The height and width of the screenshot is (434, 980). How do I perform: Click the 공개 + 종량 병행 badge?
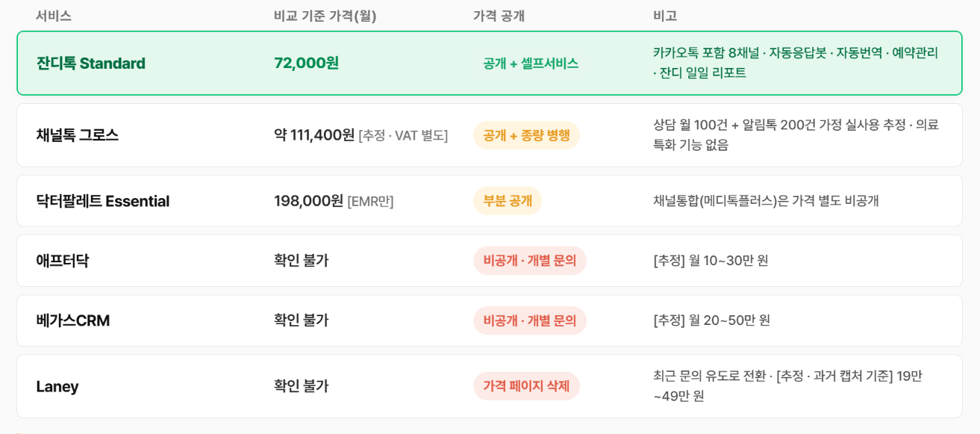click(x=526, y=135)
